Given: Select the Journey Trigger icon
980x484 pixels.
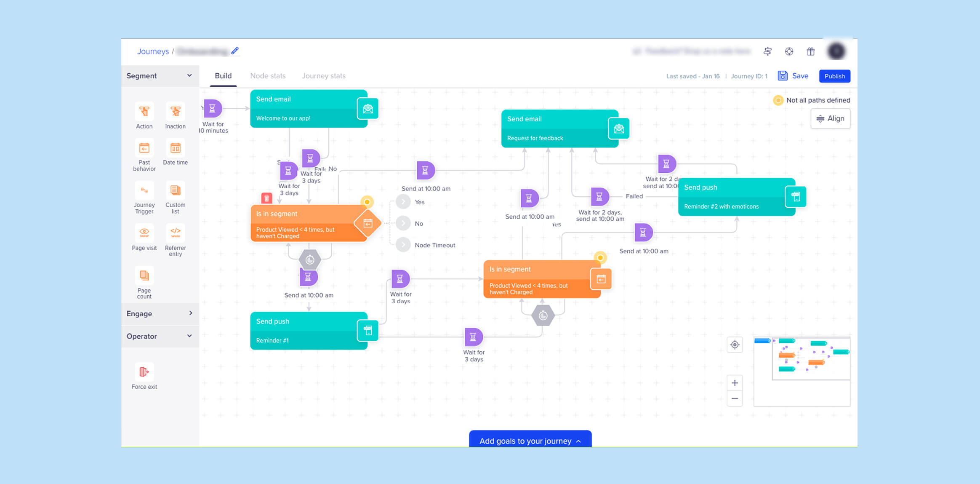Looking at the screenshot, I should click(144, 191).
